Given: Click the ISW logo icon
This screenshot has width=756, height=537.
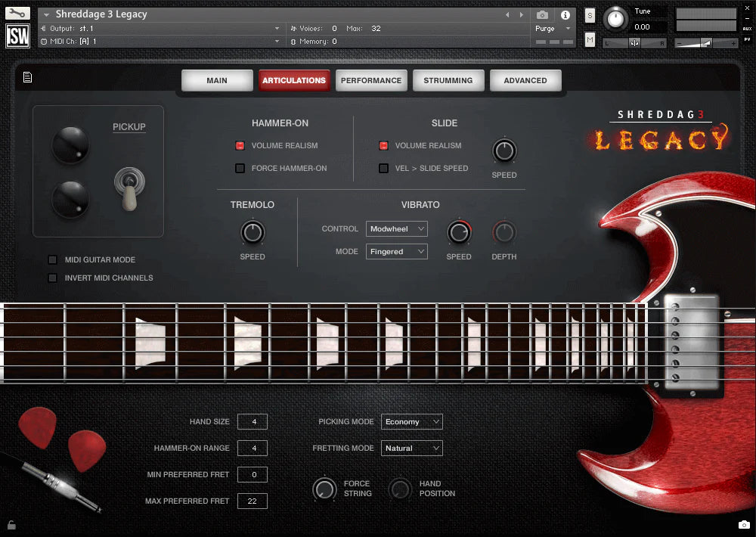Looking at the screenshot, I should tap(17, 36).
